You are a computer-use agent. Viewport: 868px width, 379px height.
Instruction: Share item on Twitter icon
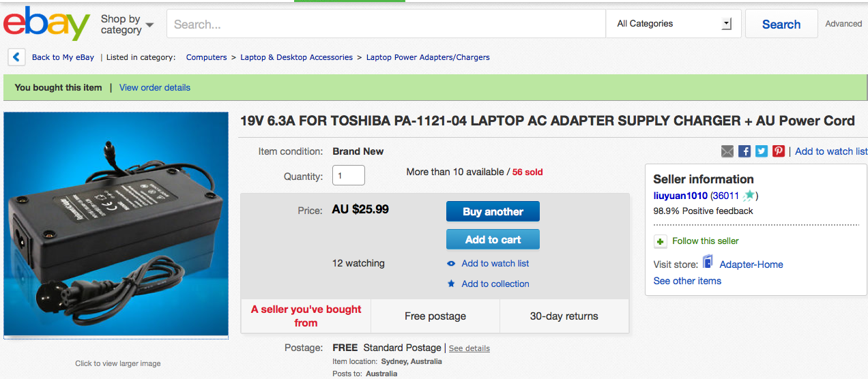762,151
